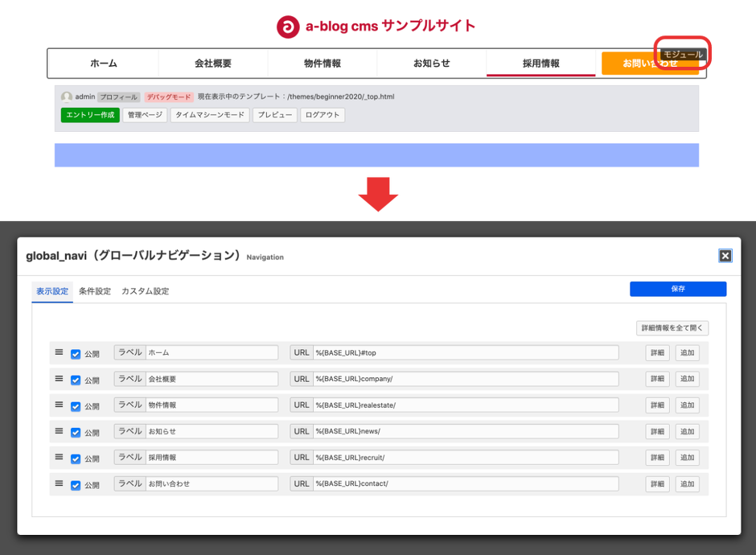This screenshot has width=756, height=555.
Task: Click the モジュール label in top corner
Action: click(x=683, y=55)
